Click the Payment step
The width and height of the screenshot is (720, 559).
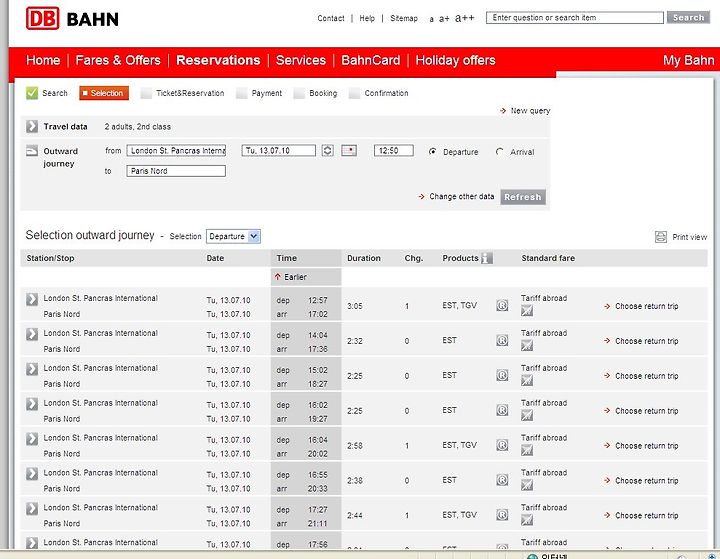click(259, 93)
